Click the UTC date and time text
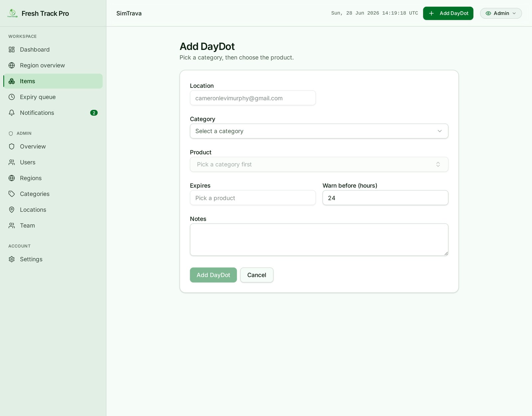The height and width of the screenshot is (416, 532). [x=374, y=13]
